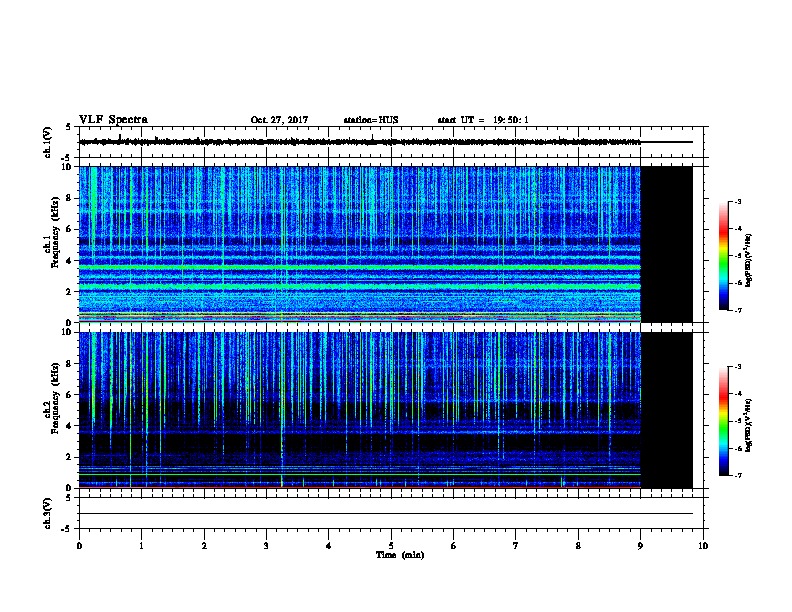The height and width of the screenshot is (612, 792).
Task: Click inside the ch.1 spectrogram panel
Action: (x=360, y=244)
